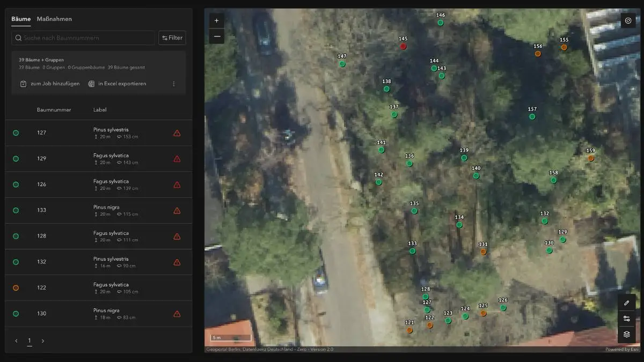Zoom out on the map
This screenshot has height=362, width=644.
click(217, 36)
